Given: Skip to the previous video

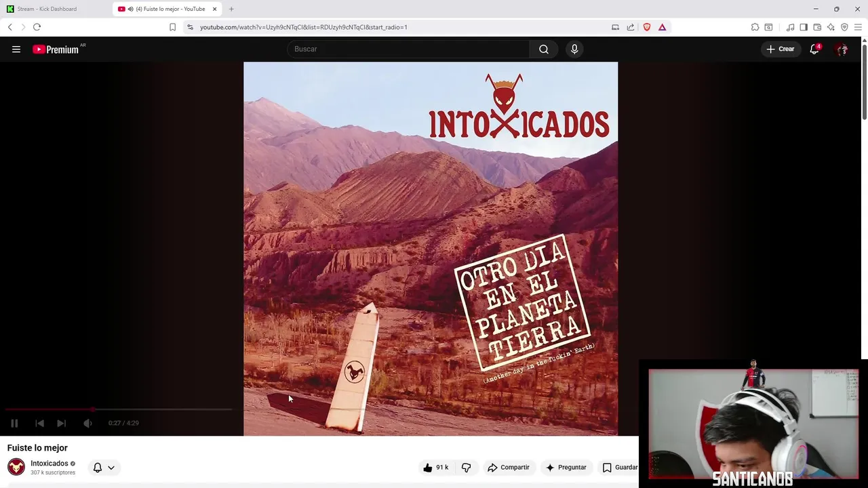Looking at the screenshot, I should [39, 423].
